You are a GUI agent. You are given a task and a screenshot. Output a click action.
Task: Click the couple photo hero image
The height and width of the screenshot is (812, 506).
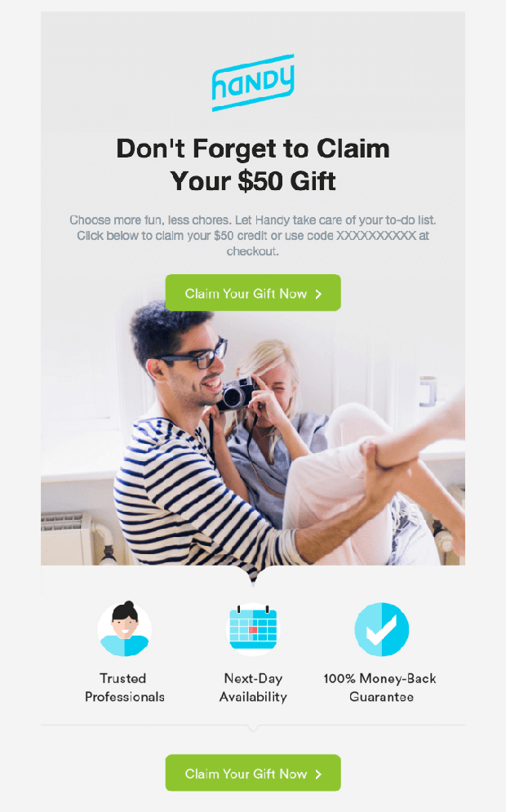tap(253, 437)
